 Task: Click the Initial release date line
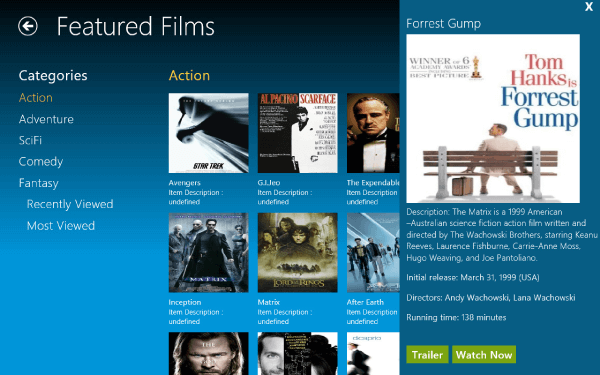(x=473, y=277)
